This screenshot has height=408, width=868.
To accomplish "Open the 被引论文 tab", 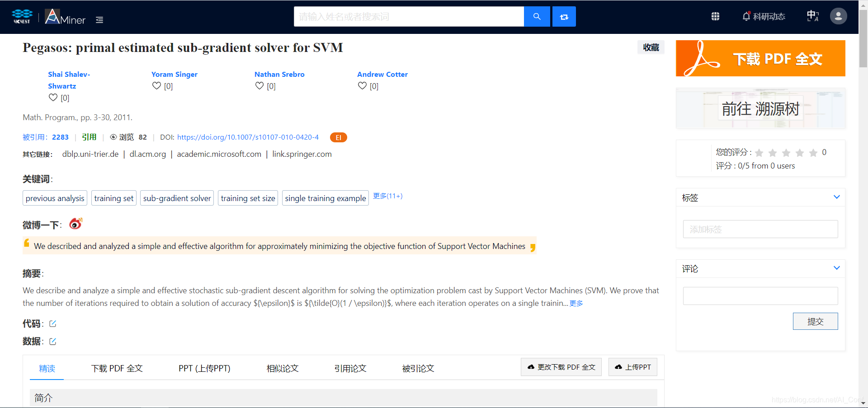I will pyautogui.click(x=418, y=369).
